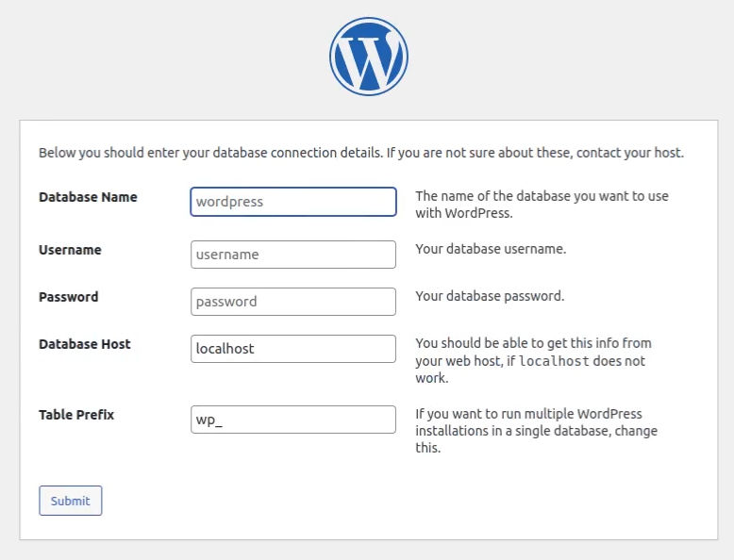Click the intro text about database connection details
Viewport: 734px width, 560px height.
point(361,153)
